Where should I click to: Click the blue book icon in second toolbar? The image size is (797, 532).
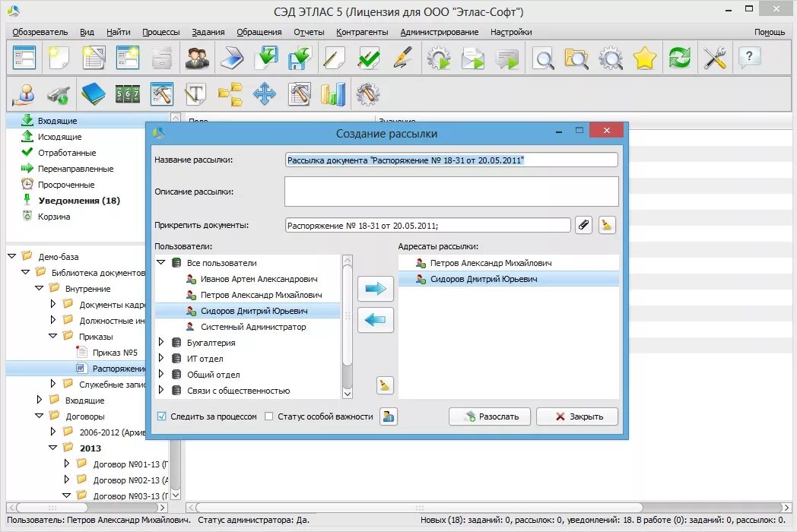point(93,94)
